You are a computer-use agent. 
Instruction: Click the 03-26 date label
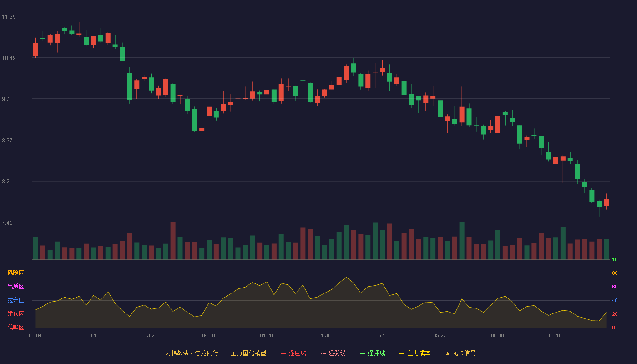click(x=151, y=335)
